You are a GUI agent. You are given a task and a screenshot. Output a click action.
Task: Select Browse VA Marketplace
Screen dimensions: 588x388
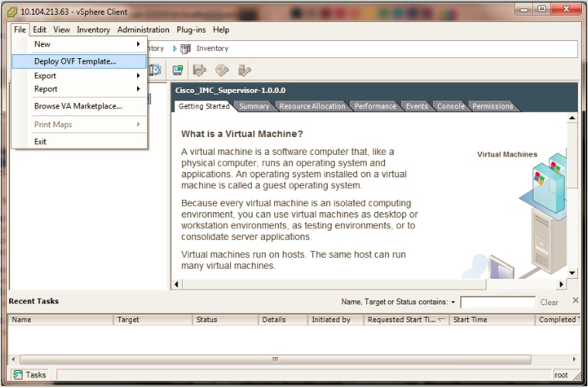(x=79, y=106)
